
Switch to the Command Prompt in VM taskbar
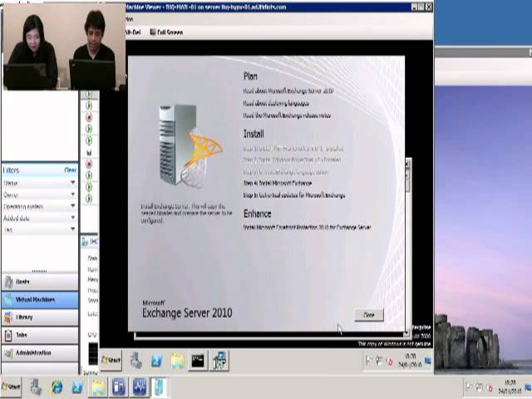coord(198,361)
